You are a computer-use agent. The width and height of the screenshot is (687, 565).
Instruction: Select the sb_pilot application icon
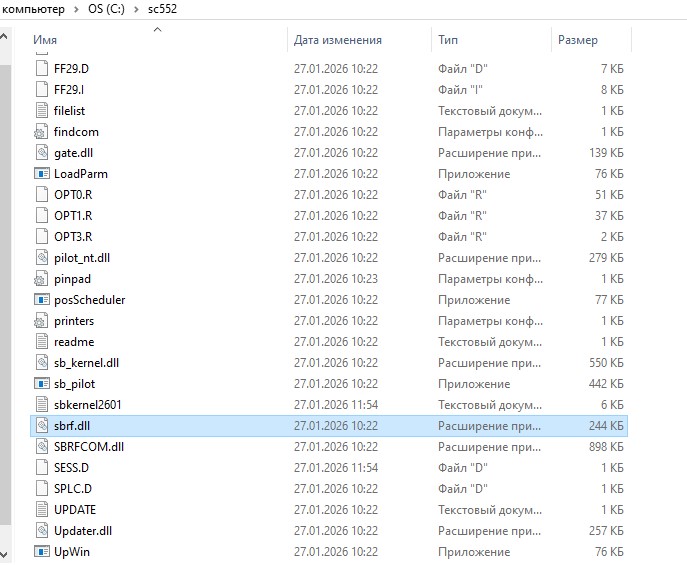[x=41, y=384]
